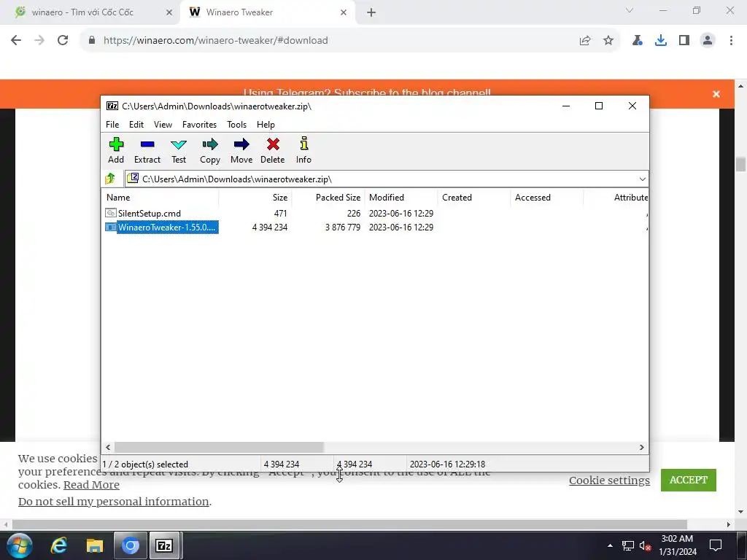Screen dimensions: 747x560
Task: Open the Help menu
Action: (x=266, y=124)
